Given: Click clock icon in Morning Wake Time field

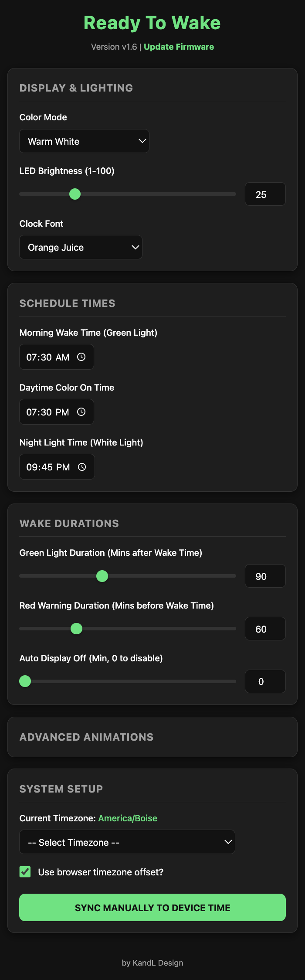Looking at the screenshot, I should [x=81, y=357].
